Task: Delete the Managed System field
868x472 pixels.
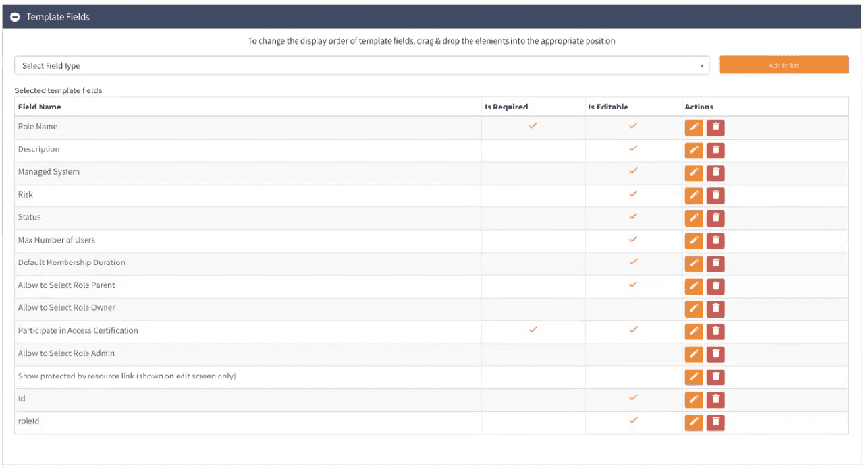Action: [715, 173]
